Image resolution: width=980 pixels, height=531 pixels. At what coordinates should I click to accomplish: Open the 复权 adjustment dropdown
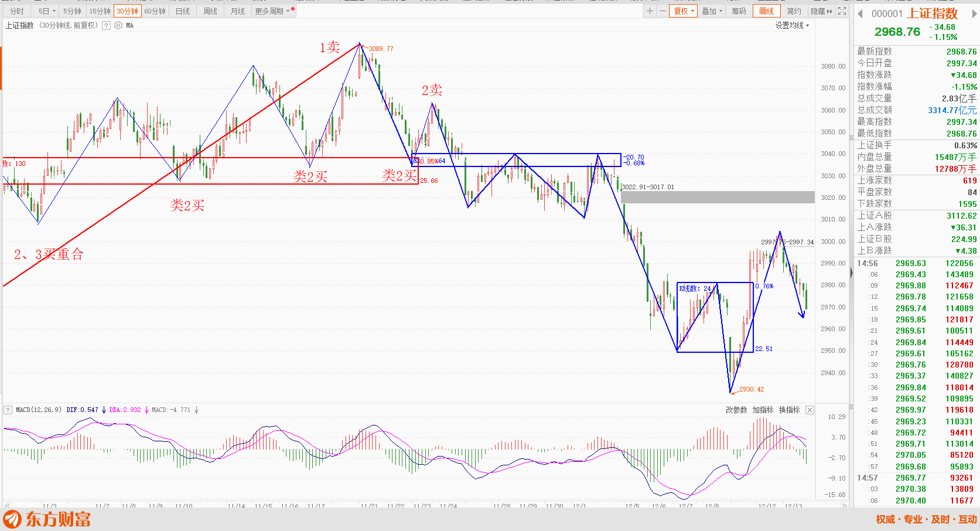pyautogui.click(x=684, y=11)
